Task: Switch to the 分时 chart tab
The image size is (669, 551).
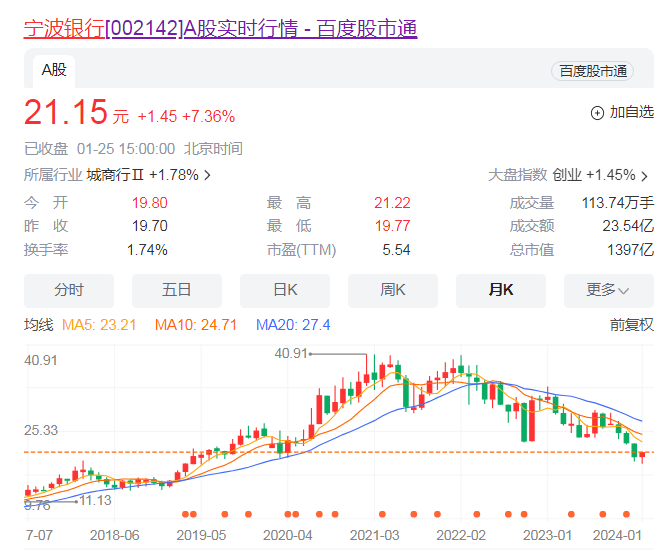Action: (69, 290)
